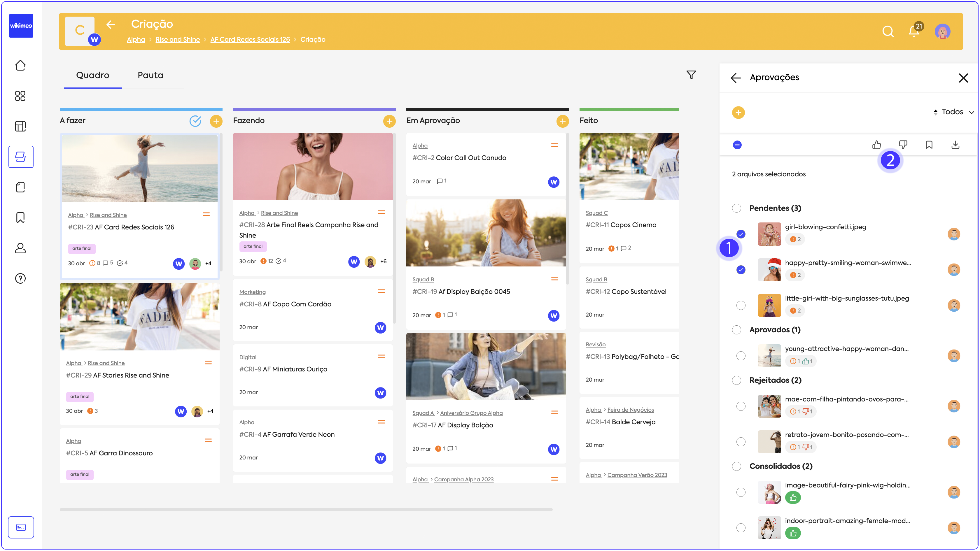The width and height of the screenshot is (980, 551).
Task: Open Rise and Shine breadcrumb link
Action: pos(177,40)
